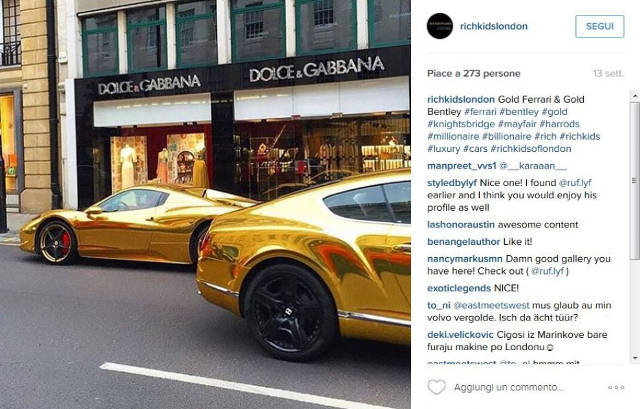Open the @eastmeetswest mention

coord(491,305)
